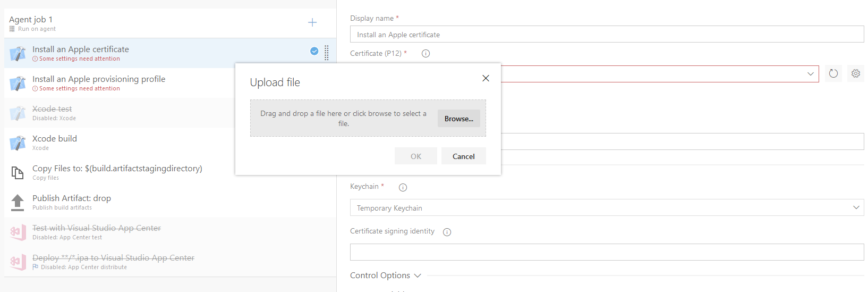Click the refresh icon beside certificate dropdown
The height and width of the screenshot is (292, 868).
tap(833, 73)
